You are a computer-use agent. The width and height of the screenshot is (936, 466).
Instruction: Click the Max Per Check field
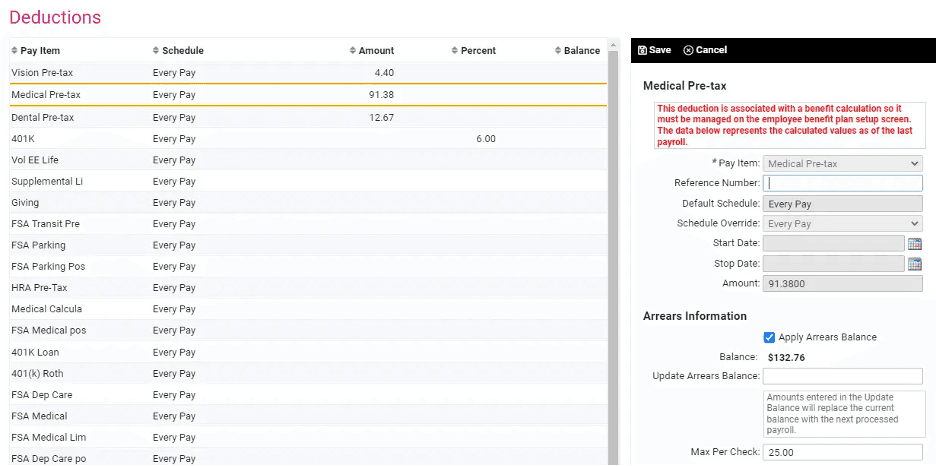click(x=842, y=452)
